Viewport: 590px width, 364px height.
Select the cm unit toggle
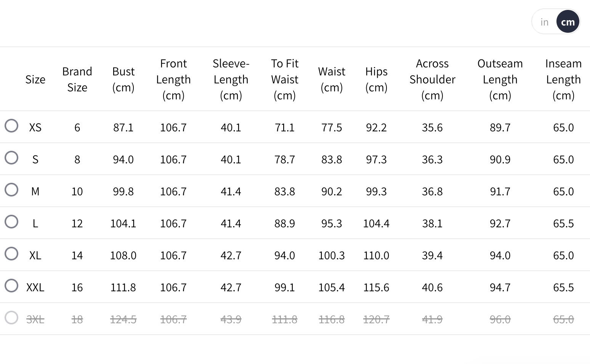pos(568,22)
